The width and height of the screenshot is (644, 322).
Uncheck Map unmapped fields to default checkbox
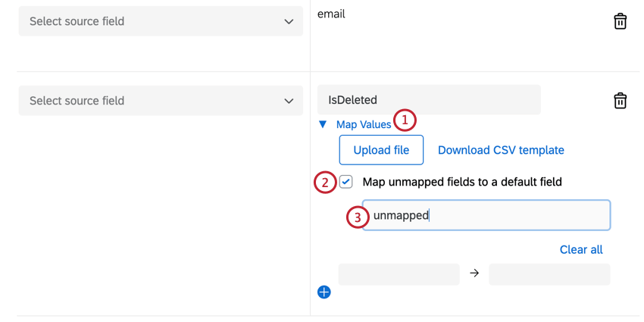pos(346,182)
